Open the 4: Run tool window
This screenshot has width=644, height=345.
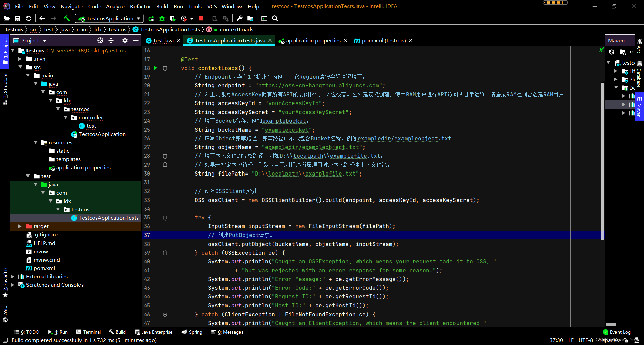58,332
